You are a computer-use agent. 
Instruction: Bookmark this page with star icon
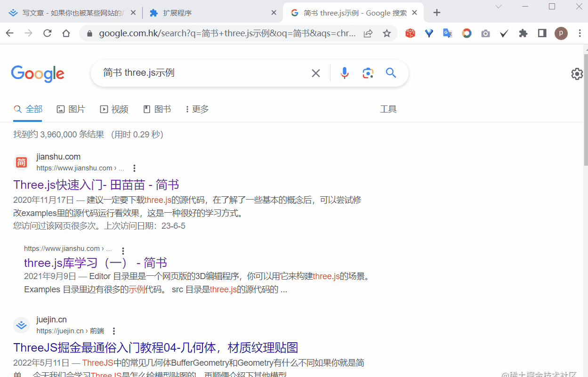pos(387,33)
